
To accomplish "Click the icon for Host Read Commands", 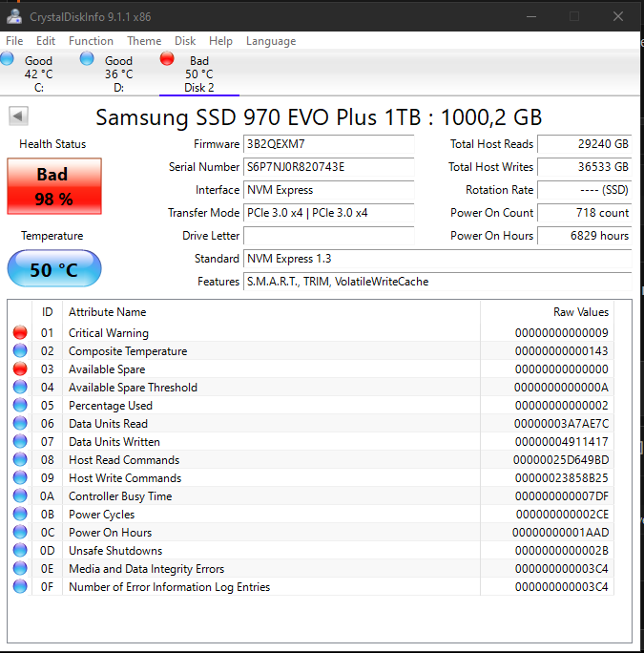I will click(20, 459).
